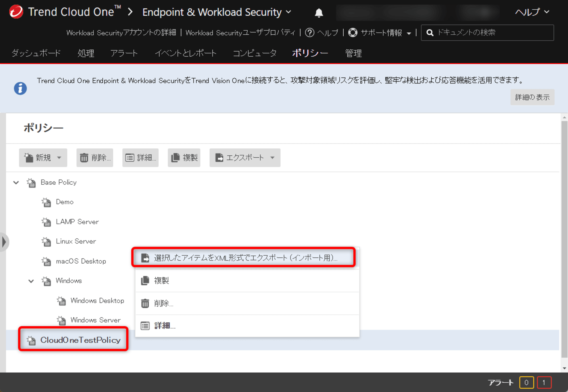Screen dimensions: 568x392
Task: Click the blue info icon in banner
Action: pyautogui.click(x=20, y=88)
